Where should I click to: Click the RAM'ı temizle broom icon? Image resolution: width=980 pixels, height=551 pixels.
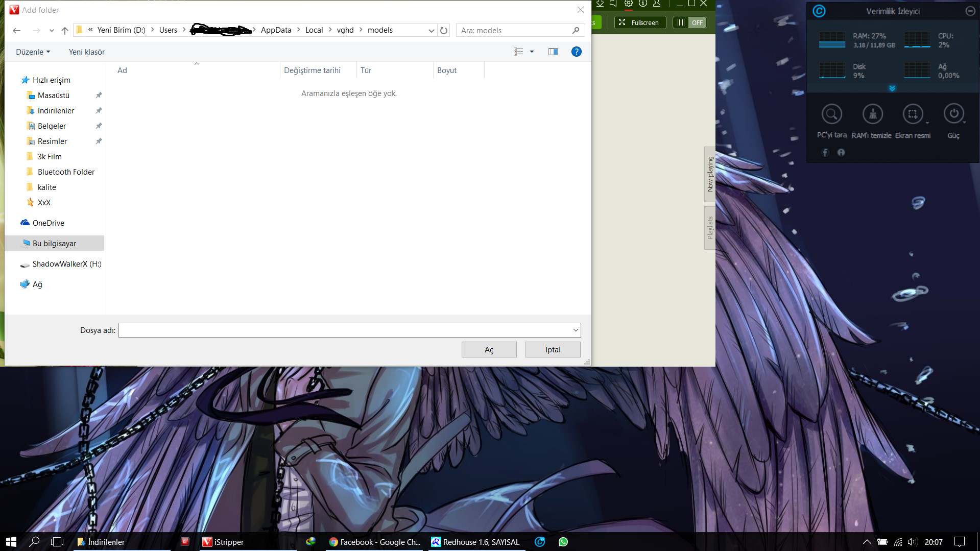873,114
